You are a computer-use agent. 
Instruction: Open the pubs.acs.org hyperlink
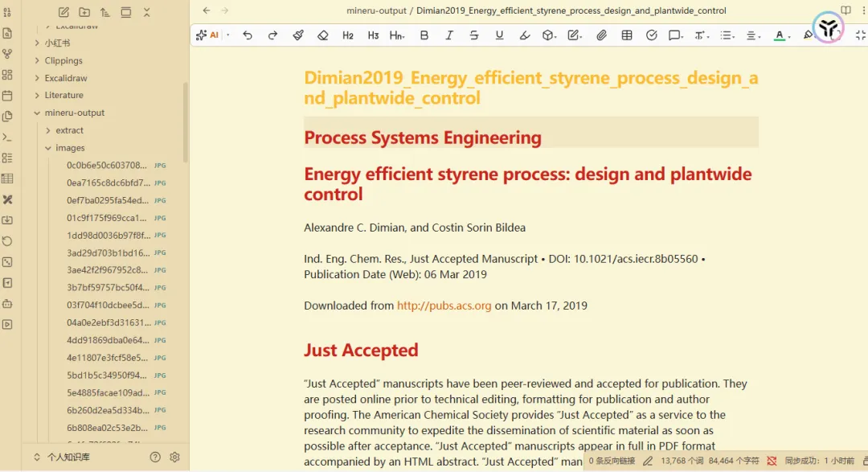[444, 306]
